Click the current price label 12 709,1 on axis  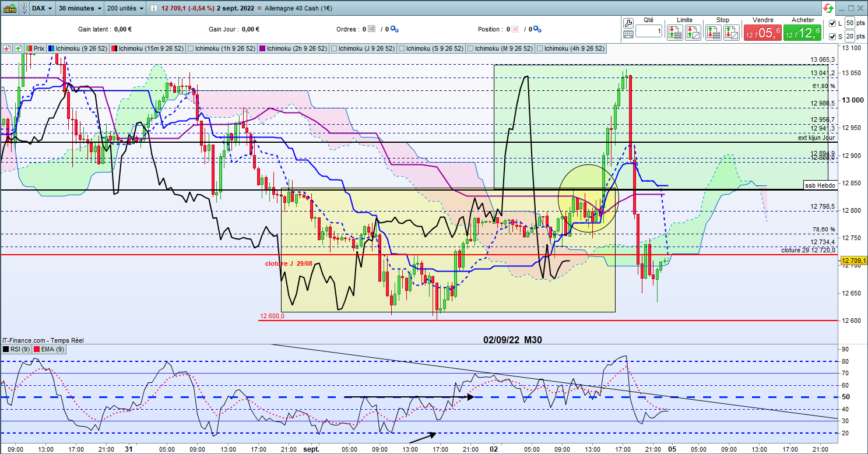coord(854,261)
